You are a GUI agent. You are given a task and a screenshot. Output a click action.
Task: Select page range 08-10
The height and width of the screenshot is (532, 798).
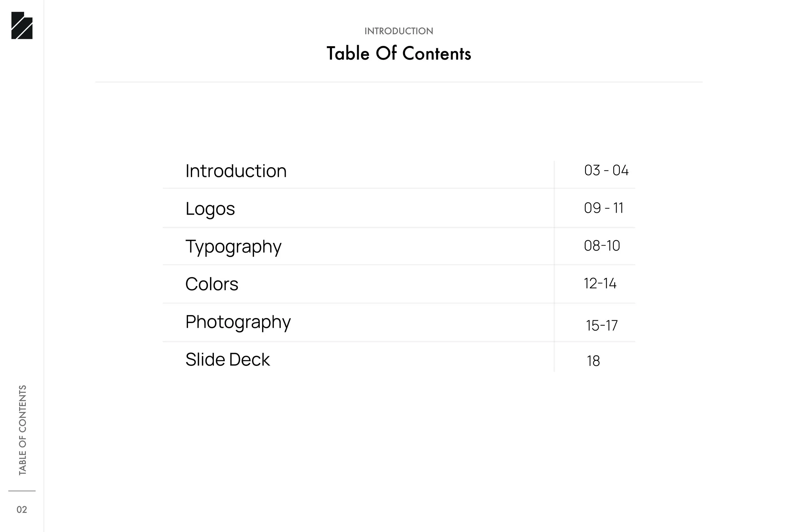[x=602, y=246]
